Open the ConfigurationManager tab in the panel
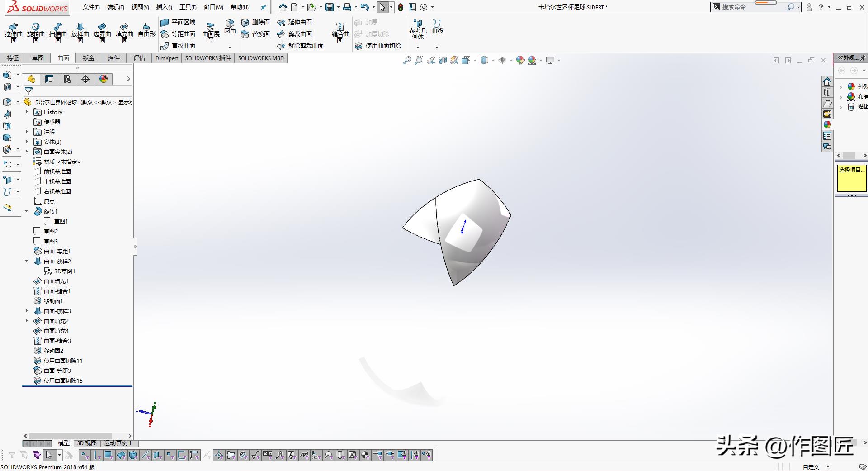 pos(67,79)
